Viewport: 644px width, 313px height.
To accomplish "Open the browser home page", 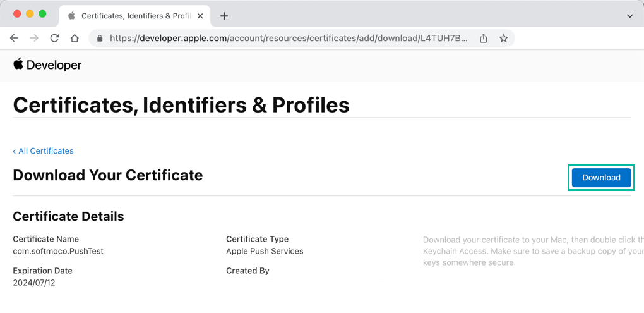I will pos(75,38).
